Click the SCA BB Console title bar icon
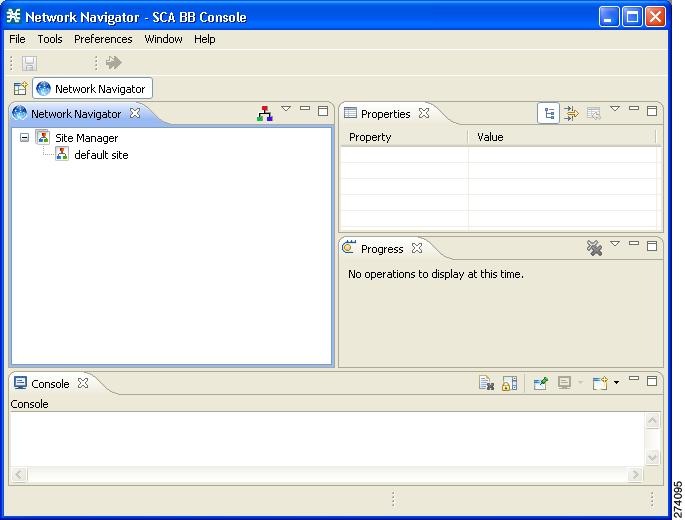Viewport: 685px width, 520px height. pos(14,16)
